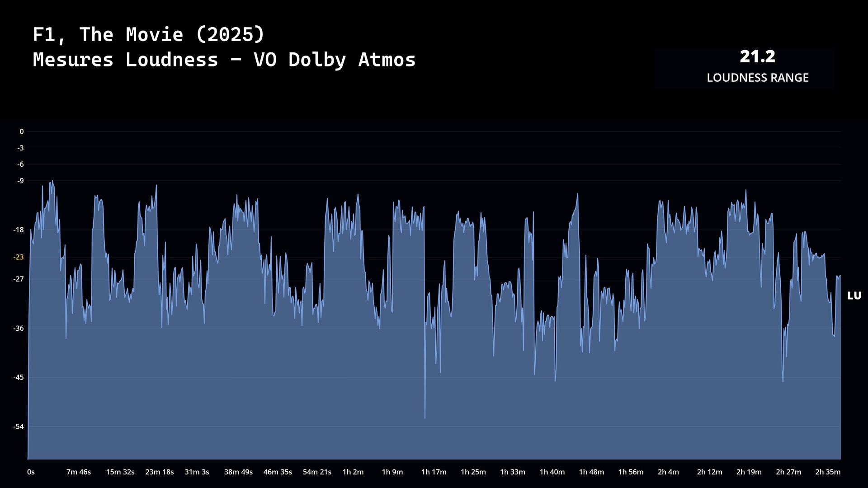Click the -9 y-axis label
The width and height of the screenshot is (868, 488).
pyautogui.click(x=20, y=181)
